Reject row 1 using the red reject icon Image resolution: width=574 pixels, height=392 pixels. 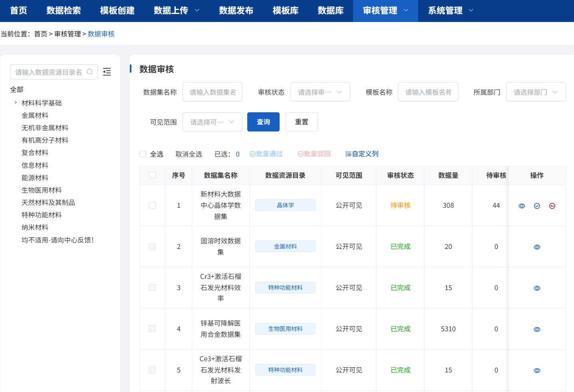coord(552,206)
